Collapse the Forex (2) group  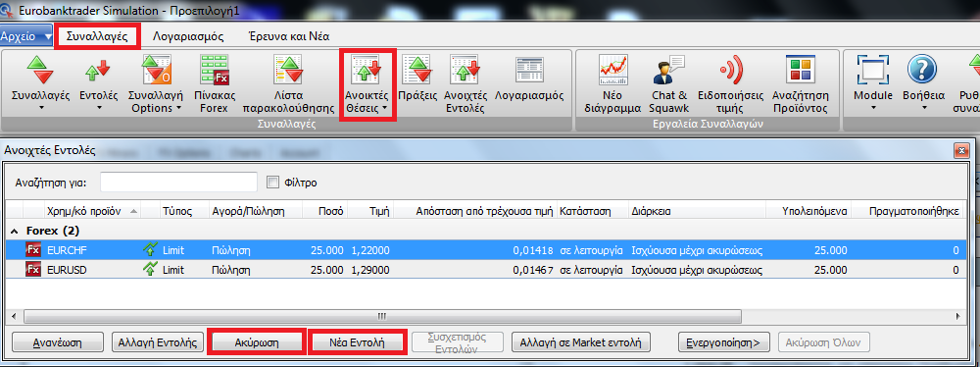(15, 231)
